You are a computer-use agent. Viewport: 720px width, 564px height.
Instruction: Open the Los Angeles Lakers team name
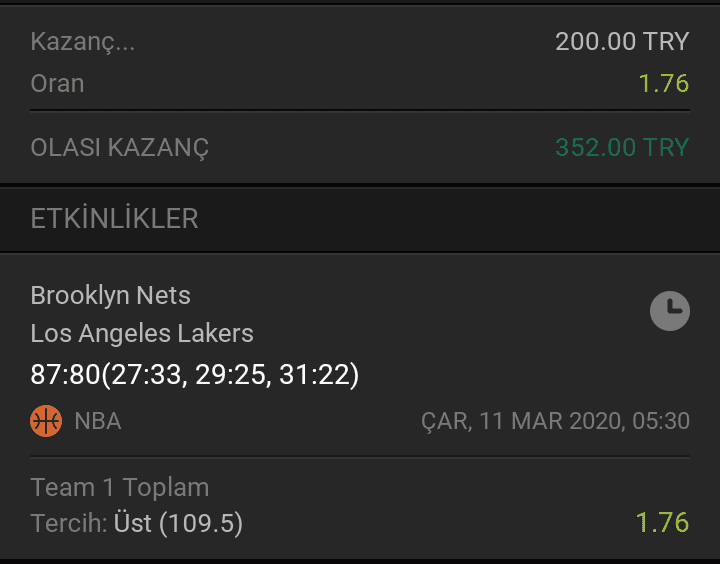[x=142, y=333]
